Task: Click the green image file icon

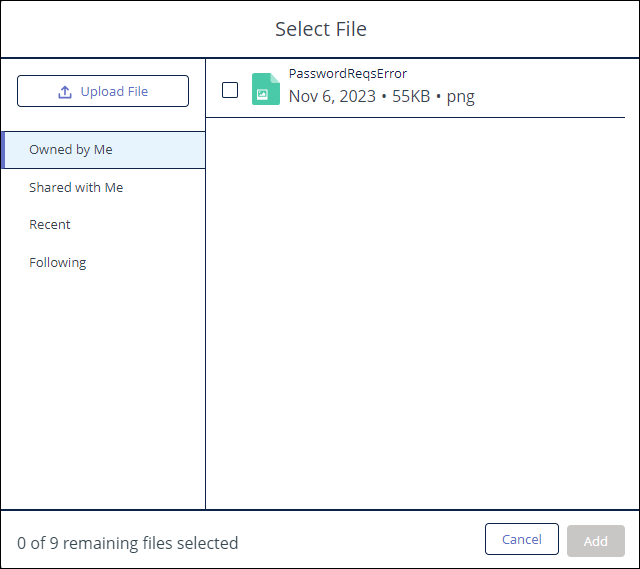Action: (266, 89)
